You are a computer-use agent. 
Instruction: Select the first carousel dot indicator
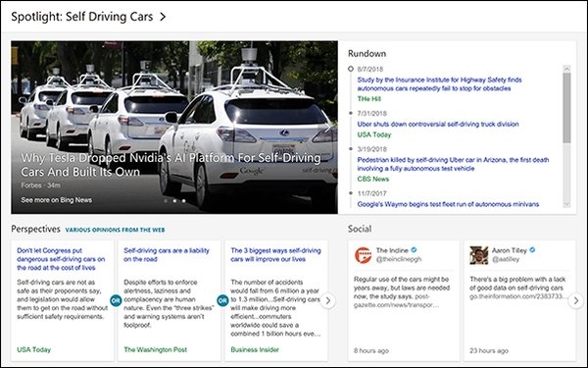pos(166,201)
